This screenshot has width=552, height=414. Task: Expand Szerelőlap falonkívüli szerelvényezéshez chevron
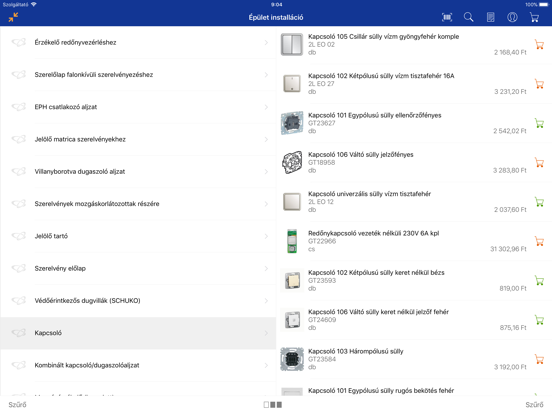pyautogui.click(x=266, y=75)
